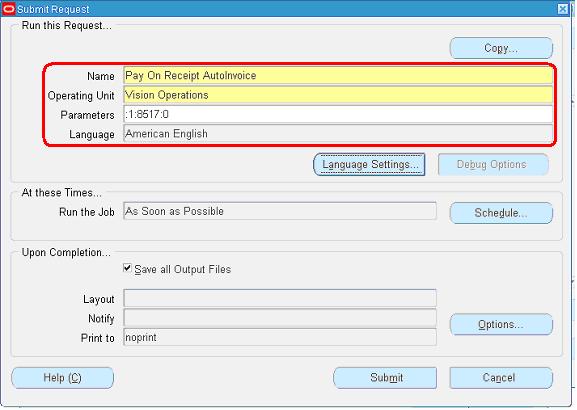Click the Help (C) button
This screenshot has height=410, width=577.
[63, 378]
